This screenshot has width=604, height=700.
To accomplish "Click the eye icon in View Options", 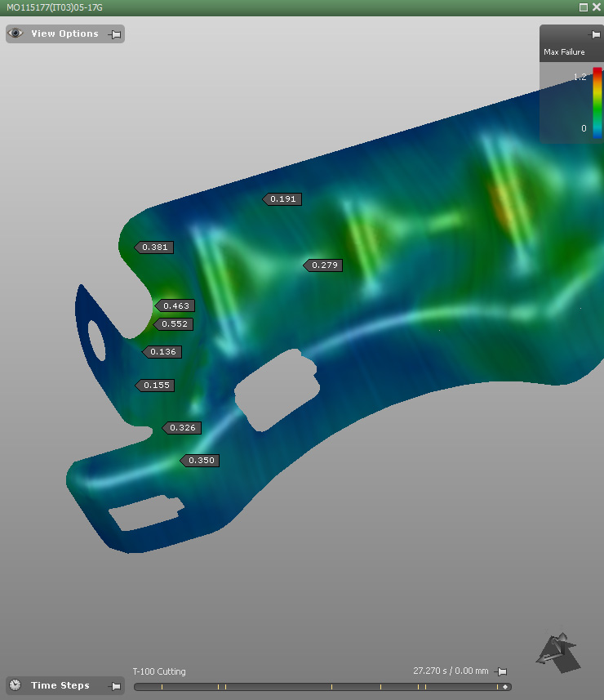I will 16,33.
